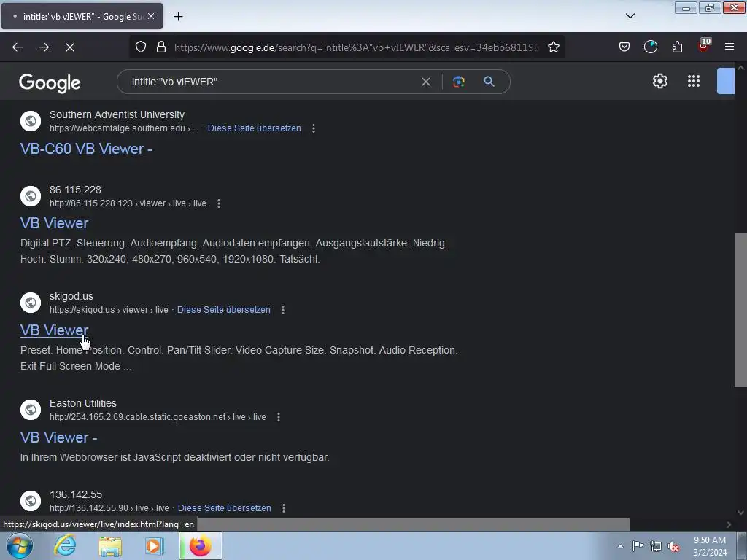Translate the skigod.us result page
Image resolution: width=747 pixels, height=560 pixels.
[224, 309]
